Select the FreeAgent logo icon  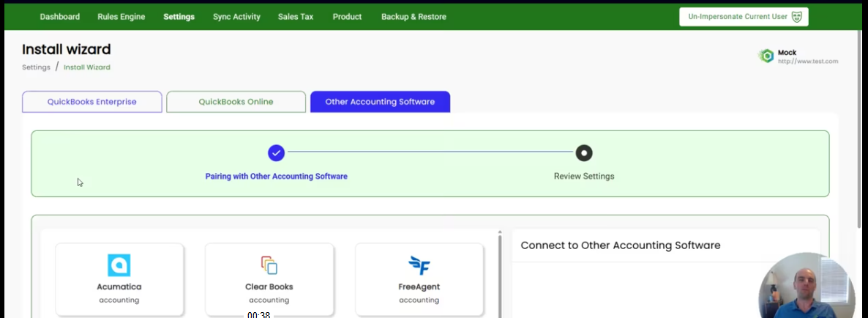click(419, 265)
